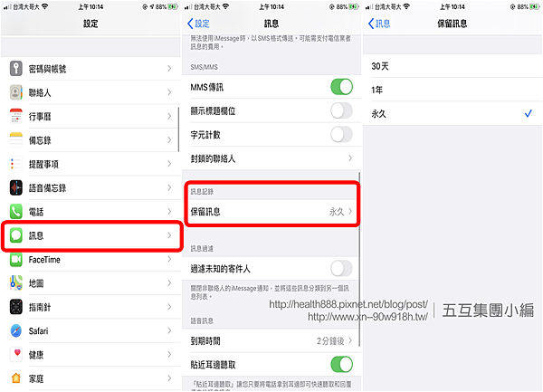Image resolution: width=543 pixels, height=392 pixels.
Task: Open 備忘錄 settings entry
Action: click(90, 140)
